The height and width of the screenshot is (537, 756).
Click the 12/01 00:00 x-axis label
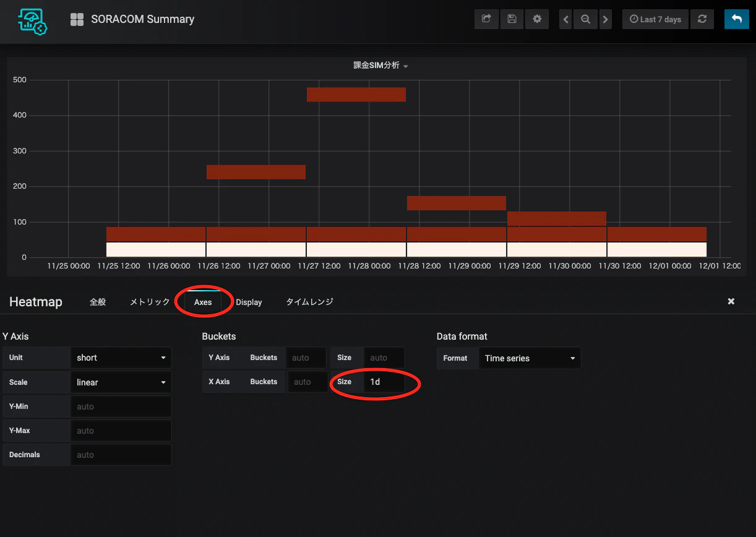[x=670, y=266]
